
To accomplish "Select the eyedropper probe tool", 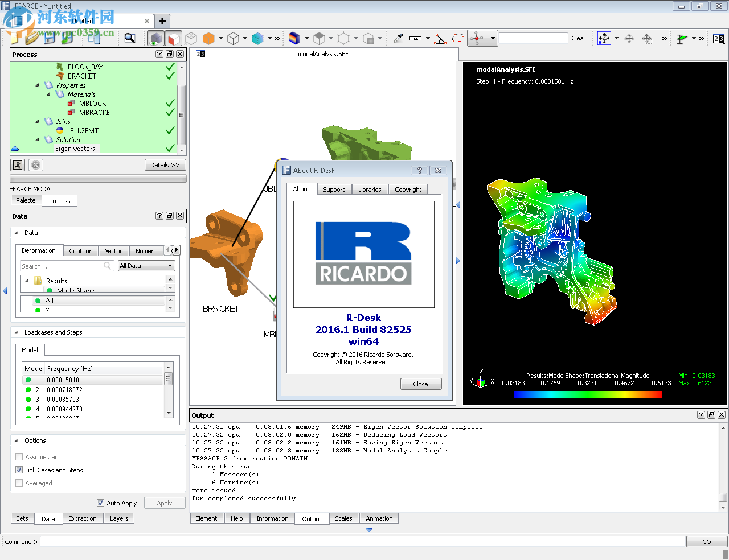I will [398, 38].
